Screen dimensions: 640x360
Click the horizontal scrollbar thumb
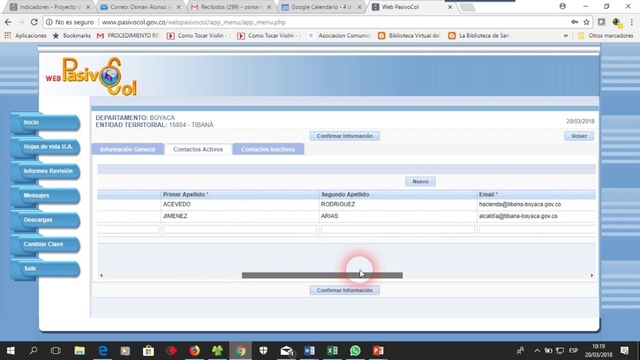click(x=322, y=276)
